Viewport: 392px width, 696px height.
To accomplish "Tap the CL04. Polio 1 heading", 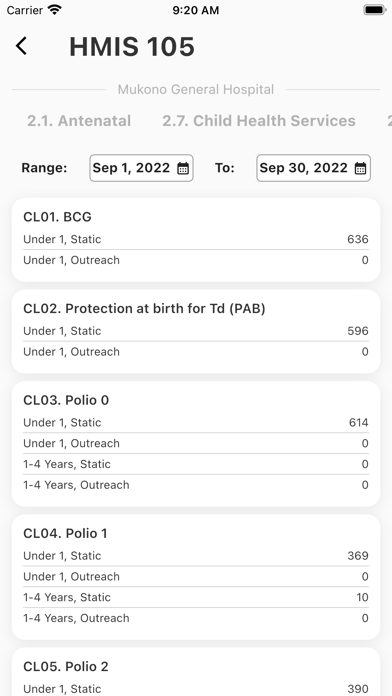I will click(65, 534).
